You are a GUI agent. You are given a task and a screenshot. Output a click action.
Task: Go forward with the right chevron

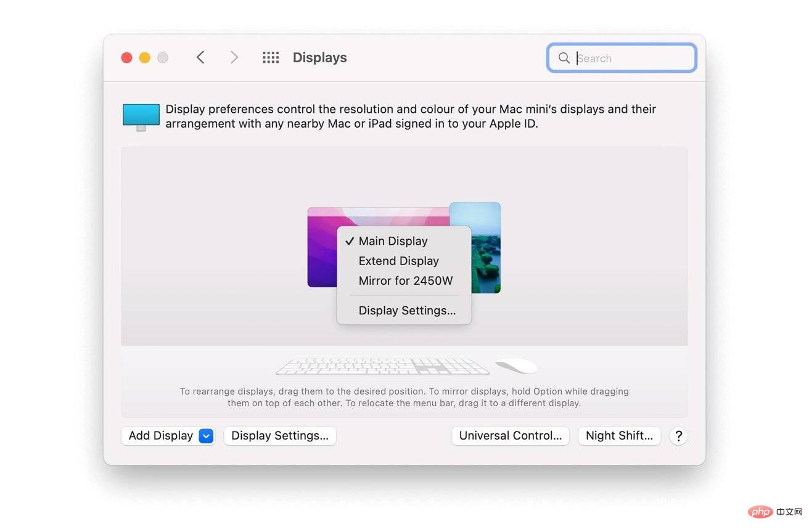click(x=234, y=57)
